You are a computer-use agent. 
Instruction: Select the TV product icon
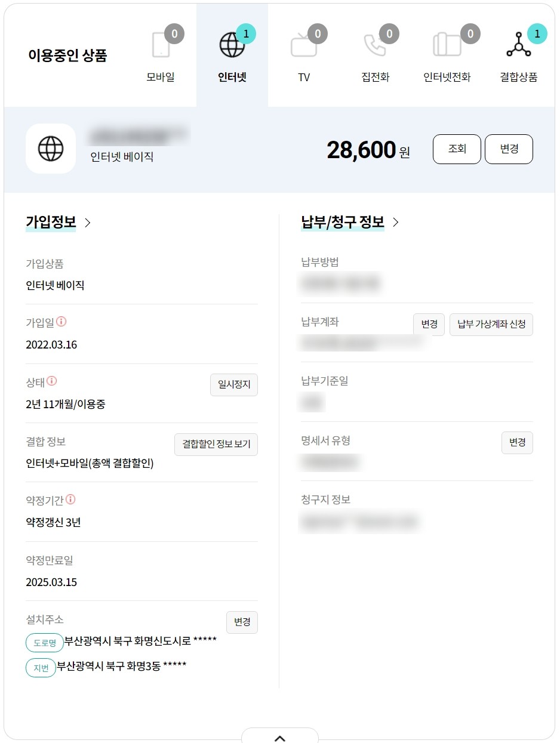click(x=303, y=45)
